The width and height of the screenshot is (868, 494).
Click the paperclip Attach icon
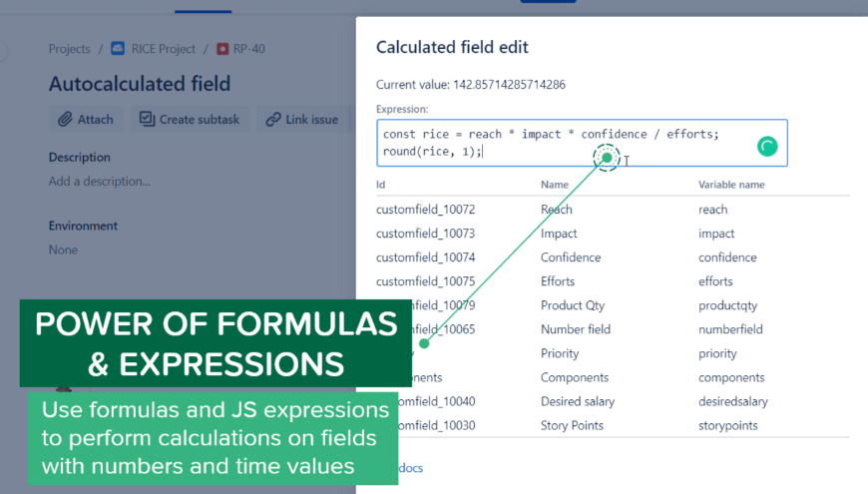[x=65, y=119]
